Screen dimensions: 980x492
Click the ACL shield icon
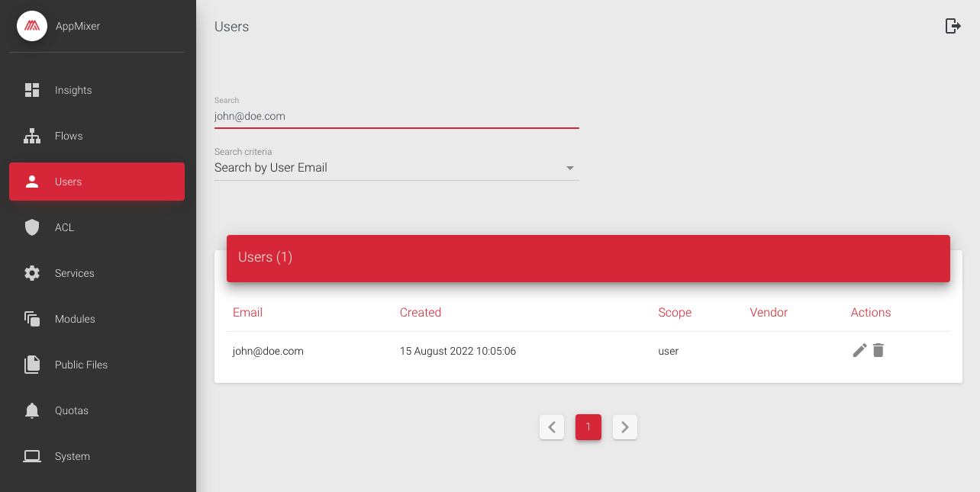pyautogui.click(x=32, y=227)
